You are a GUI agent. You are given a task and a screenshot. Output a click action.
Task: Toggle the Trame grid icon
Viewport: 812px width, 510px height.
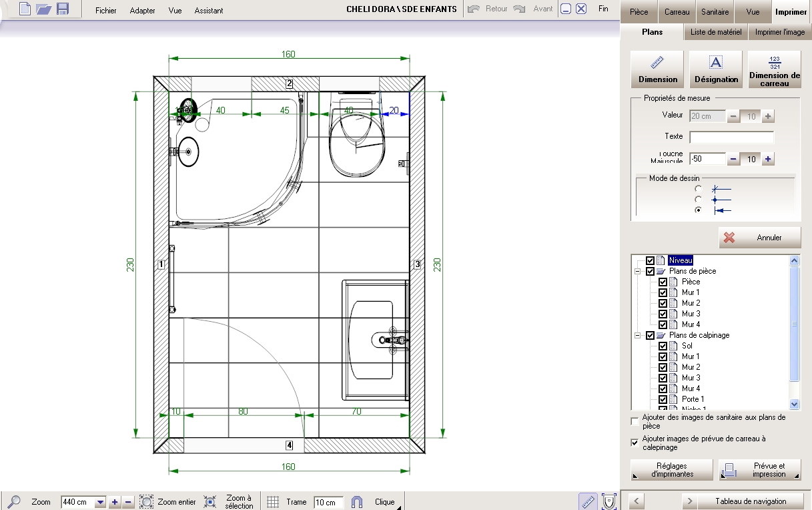tap(273, 502)
